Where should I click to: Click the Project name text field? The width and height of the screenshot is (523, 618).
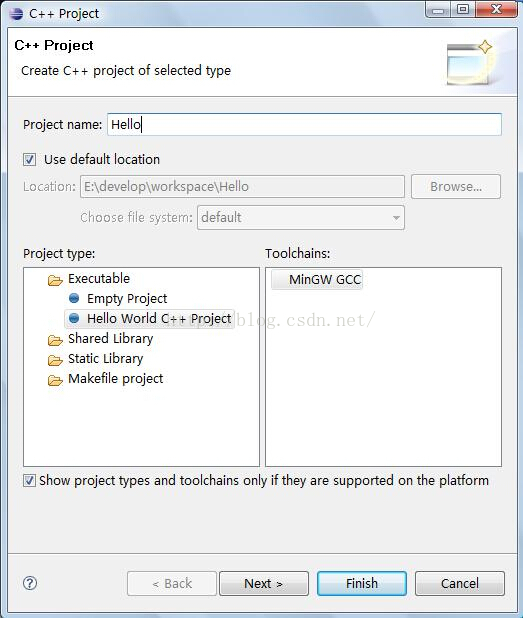pos(304,125)
